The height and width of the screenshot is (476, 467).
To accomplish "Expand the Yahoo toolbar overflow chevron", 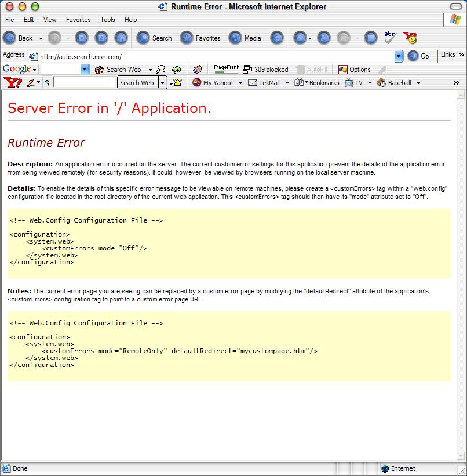I will pyautogui.click(x=457, y=82).
